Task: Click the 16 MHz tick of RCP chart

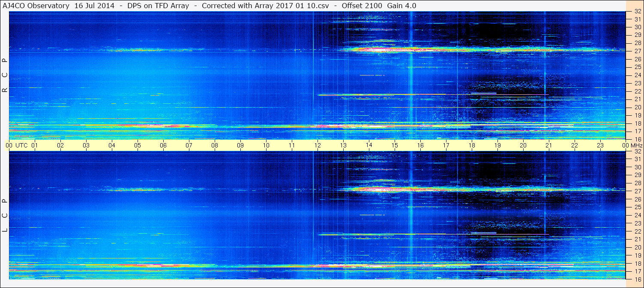Action: [x=638, y=139]
